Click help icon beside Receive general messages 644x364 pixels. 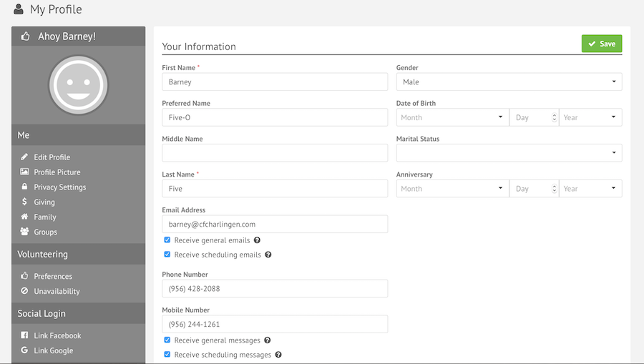coord(268,340)
